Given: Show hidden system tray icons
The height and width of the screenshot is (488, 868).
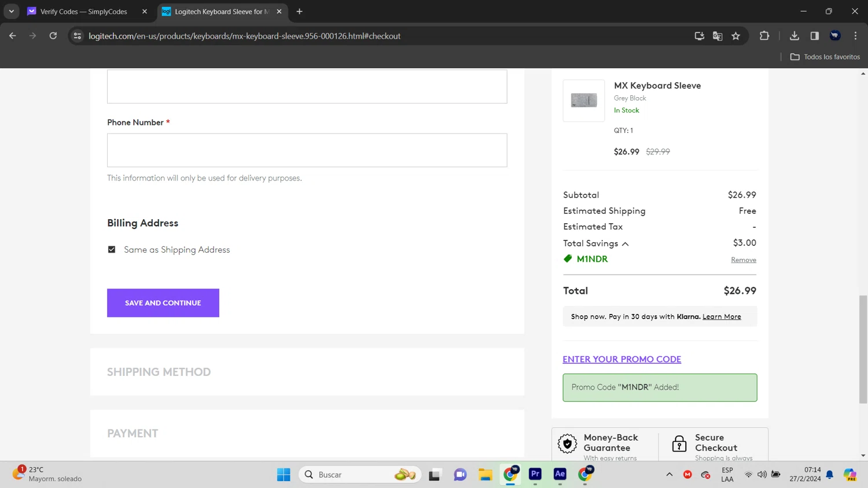Looking at the screenshot, I should point(670,475).
